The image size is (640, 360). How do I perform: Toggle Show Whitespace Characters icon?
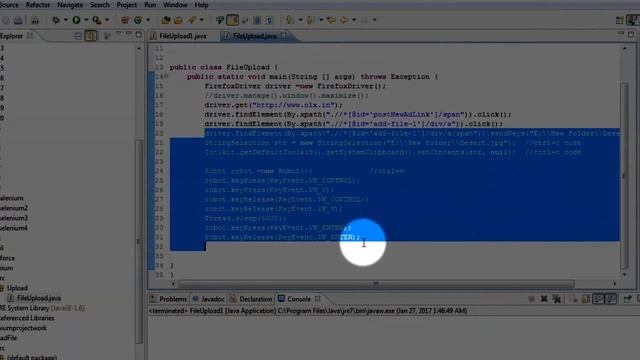[x=269, y=20]
